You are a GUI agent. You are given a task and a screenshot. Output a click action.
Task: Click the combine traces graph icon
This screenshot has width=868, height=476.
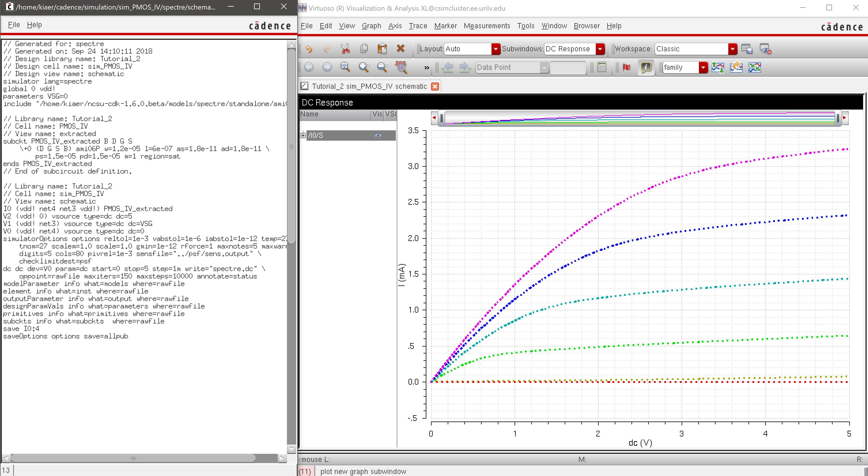click(755, 67)
